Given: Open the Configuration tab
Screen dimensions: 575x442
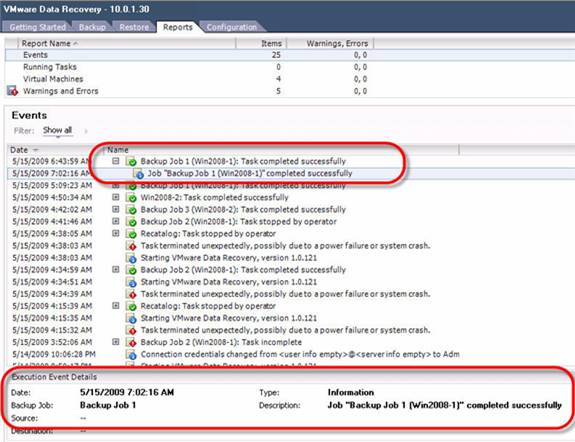Looking at the screenshot, I should [x=232, y=27].
